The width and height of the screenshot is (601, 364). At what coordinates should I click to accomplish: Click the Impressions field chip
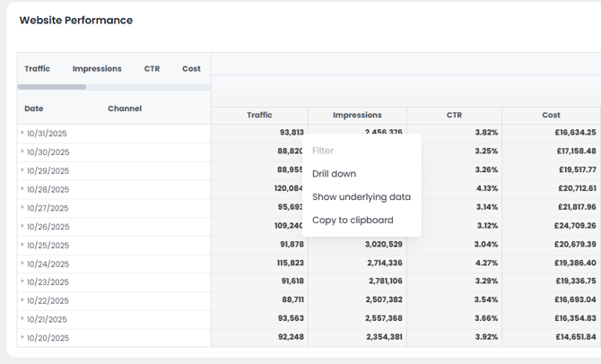coord(97,69)
